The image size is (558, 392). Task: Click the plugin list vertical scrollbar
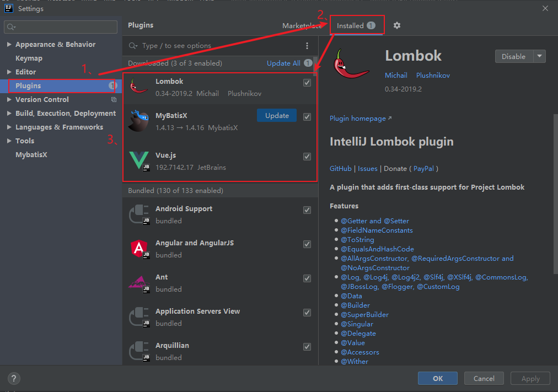(315, 67)
